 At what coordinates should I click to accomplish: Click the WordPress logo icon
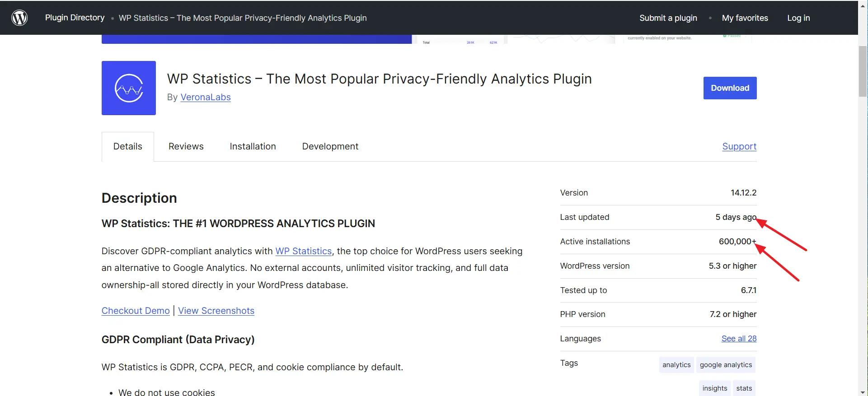[x=19, y=18]
